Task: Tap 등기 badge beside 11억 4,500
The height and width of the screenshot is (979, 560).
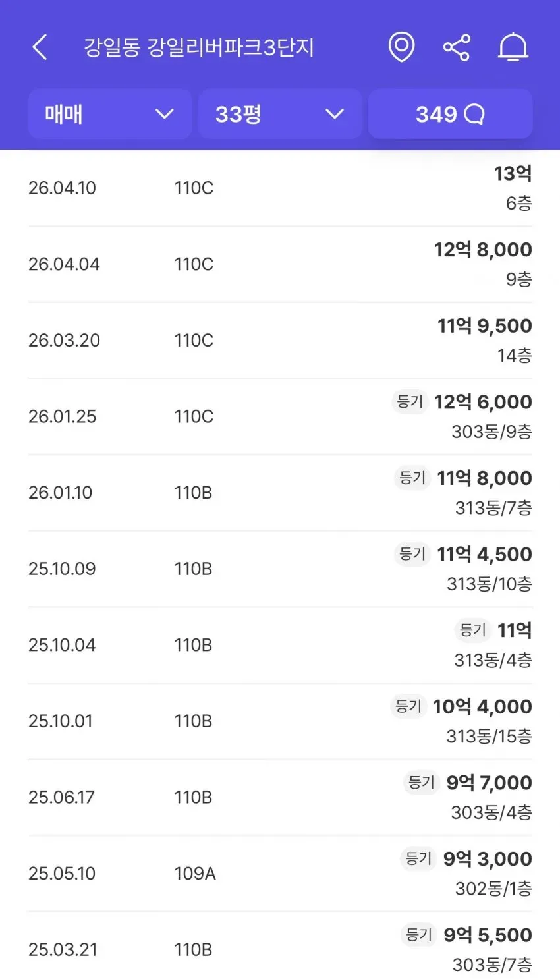Action: 412,554
